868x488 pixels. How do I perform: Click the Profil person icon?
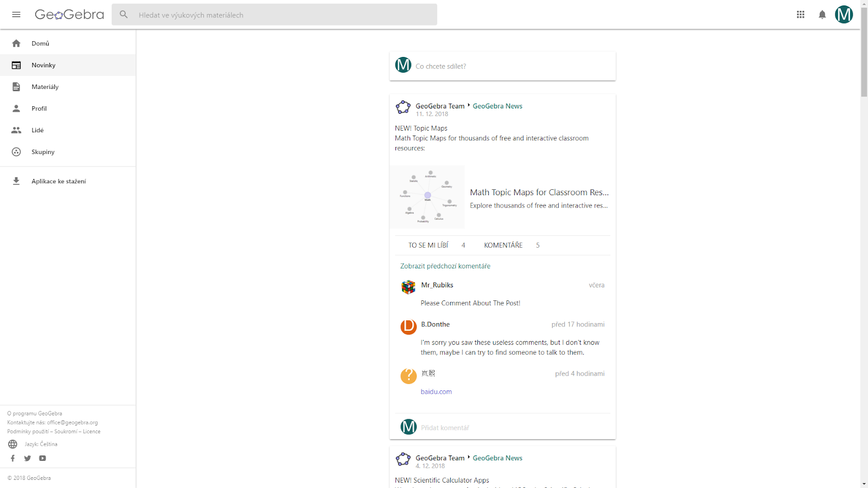point(16,108)
